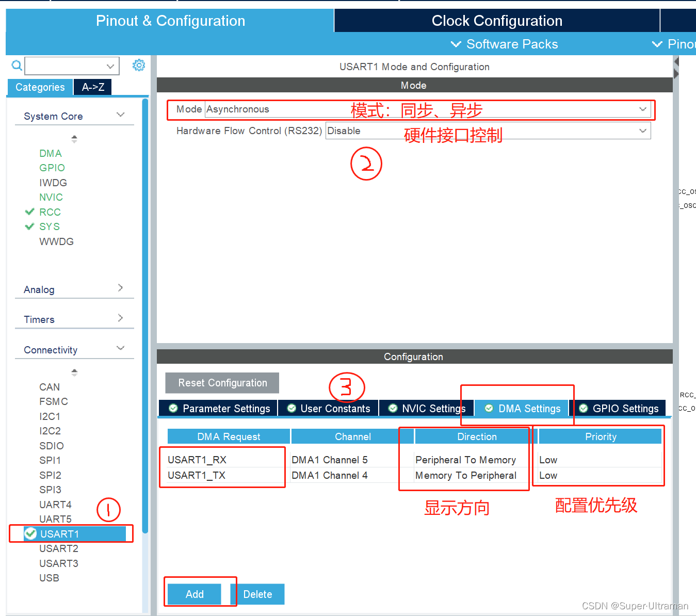
Task: Click the search input field in sidebar
Action: (67, 66)
